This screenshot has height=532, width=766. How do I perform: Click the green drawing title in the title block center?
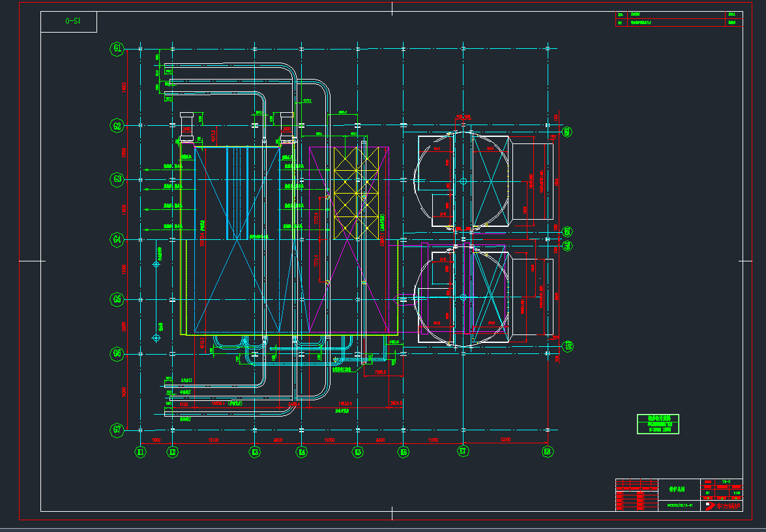(677, 488)
